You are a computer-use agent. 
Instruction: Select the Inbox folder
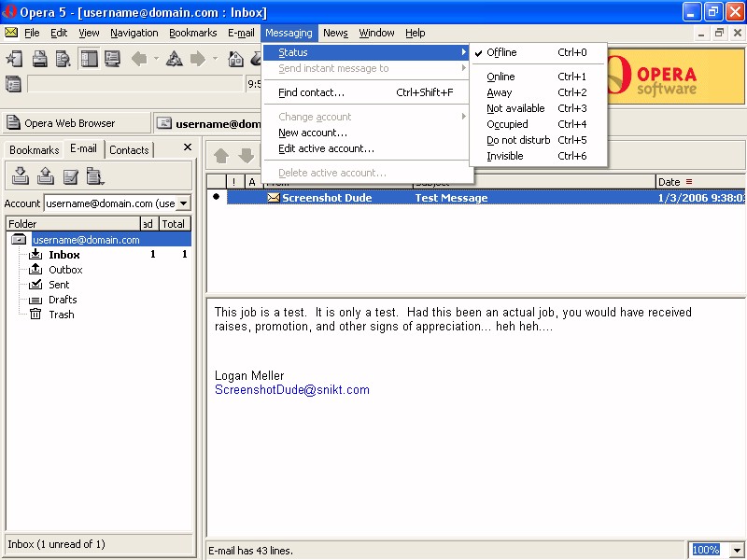pyautogui.click(x=63, y=255)
